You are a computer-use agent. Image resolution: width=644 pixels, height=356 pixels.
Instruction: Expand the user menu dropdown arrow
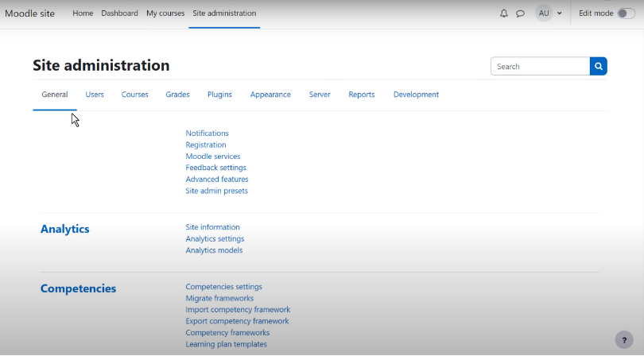pyautogui.click(x=559, y=14)
